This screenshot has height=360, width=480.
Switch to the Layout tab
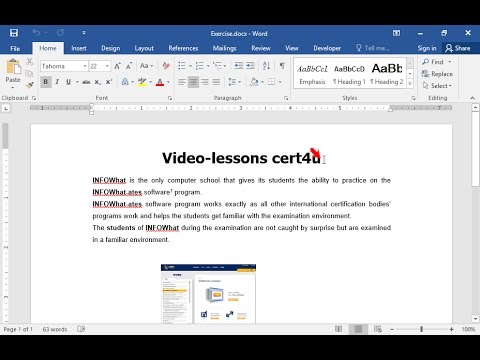144,48
